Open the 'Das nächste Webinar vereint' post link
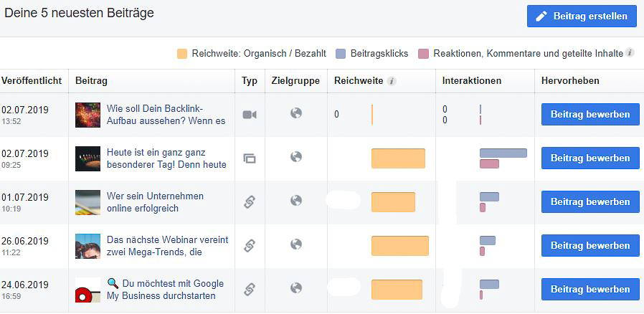The height and width of the screenshot is (314, 644). click(x=167, y=246)
